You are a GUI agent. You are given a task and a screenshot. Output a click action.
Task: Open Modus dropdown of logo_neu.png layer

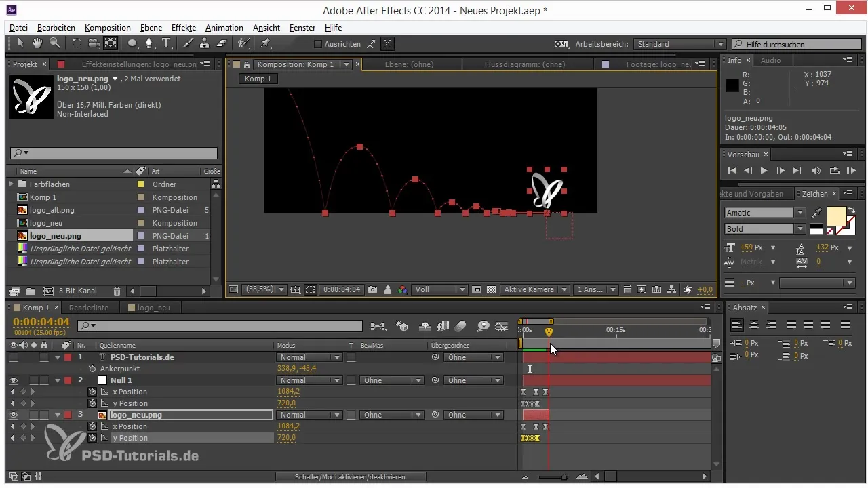310,415
